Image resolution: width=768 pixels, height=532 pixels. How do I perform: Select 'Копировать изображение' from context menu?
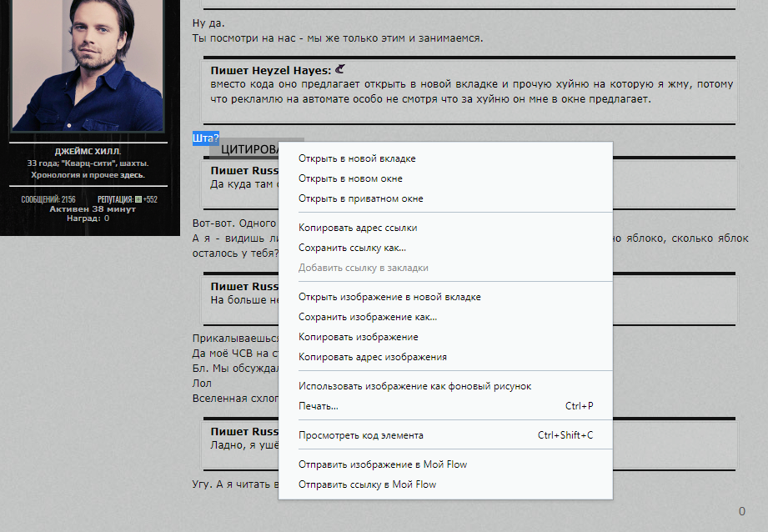pos(358,337)
